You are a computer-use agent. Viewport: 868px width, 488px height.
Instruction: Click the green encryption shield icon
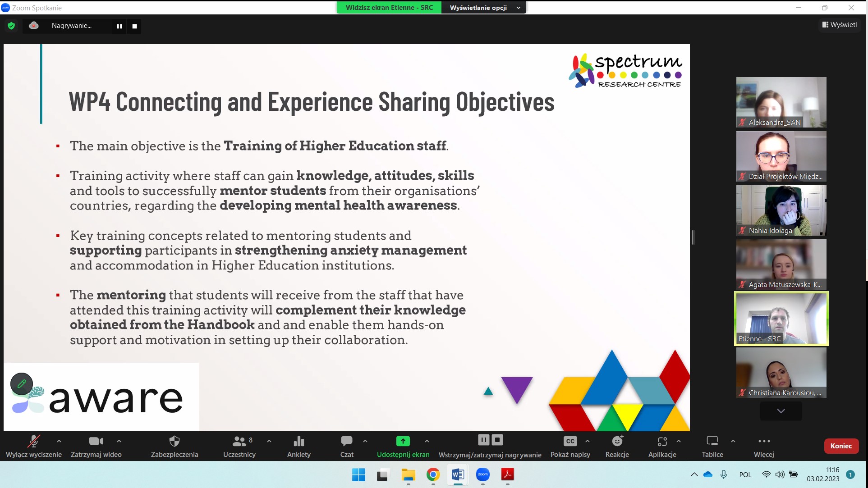coord(11,26)
